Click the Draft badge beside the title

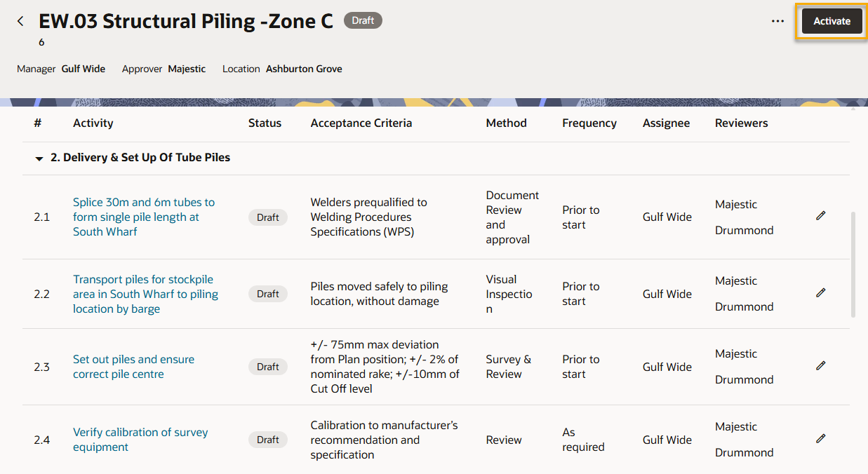coord(363,20)
